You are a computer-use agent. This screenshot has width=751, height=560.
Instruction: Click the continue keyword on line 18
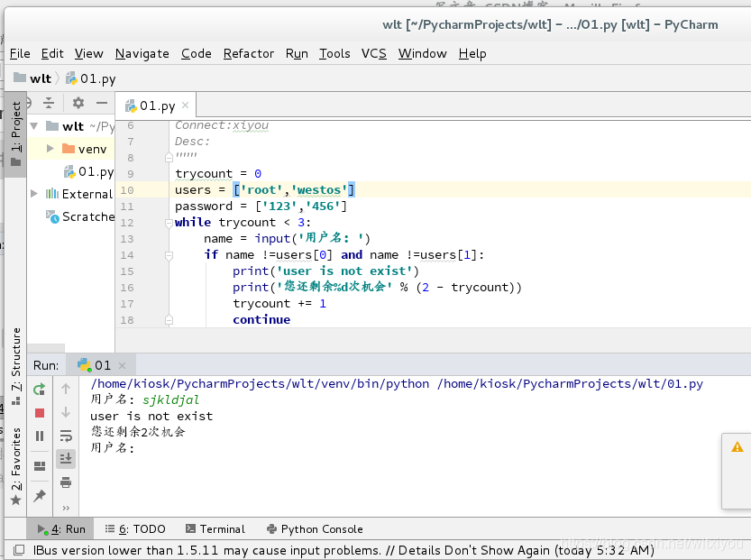[x=261, y=320]
